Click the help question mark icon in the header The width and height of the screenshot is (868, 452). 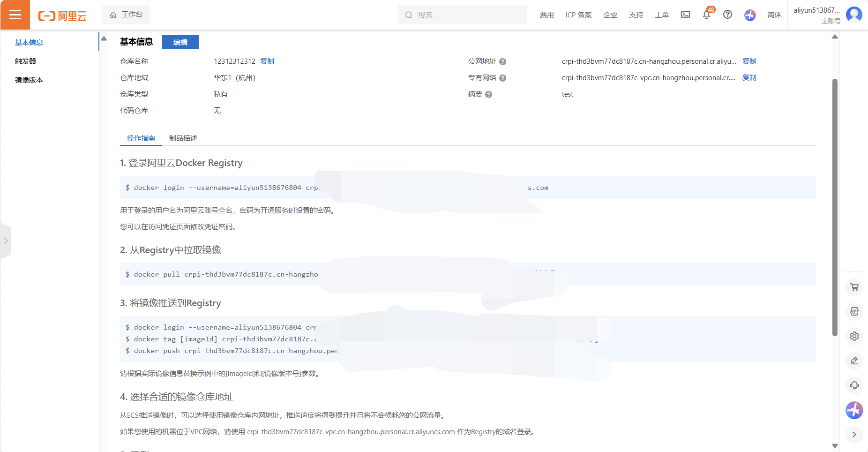(x=727, y=15)
